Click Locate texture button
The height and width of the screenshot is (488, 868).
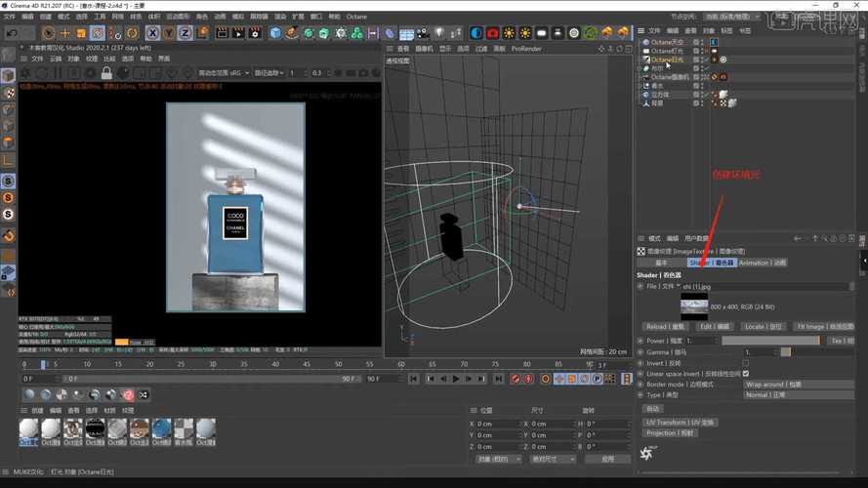[763, 326]
